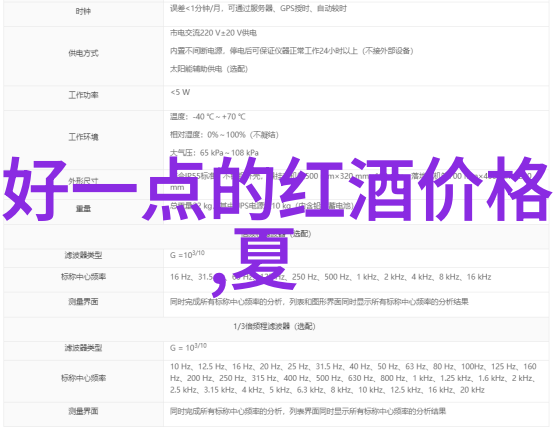554x431 pixels.
Task: Select the last 测量界面 label in the table
Action: click(83, 411)
